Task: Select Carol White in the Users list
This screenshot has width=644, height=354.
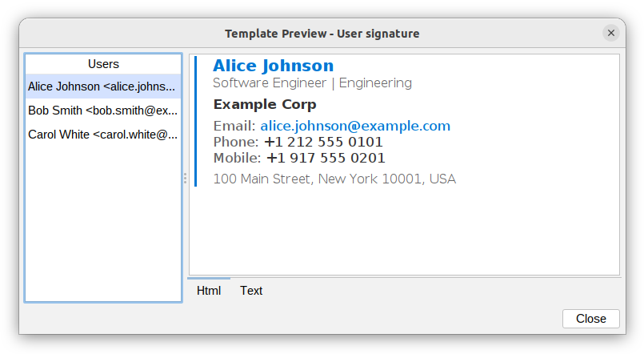Action: coord(103,135)
